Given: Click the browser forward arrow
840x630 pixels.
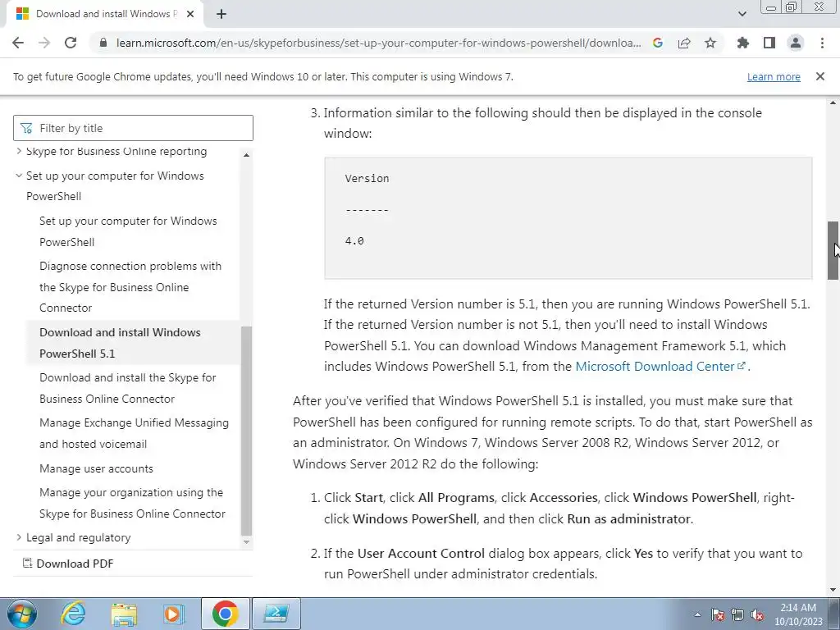Looking at the screenshot, I should coord(44,43).
